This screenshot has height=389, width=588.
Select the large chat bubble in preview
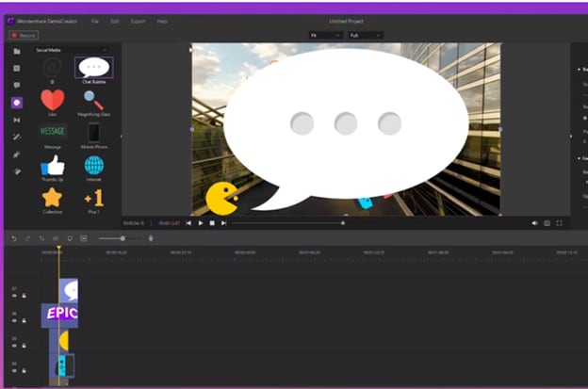click(346, 129)
